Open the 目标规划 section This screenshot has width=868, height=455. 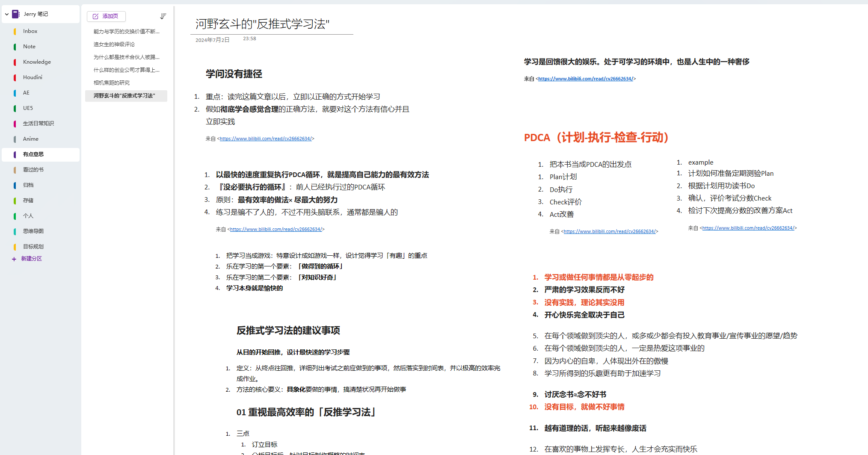click(x=33, y=247)
